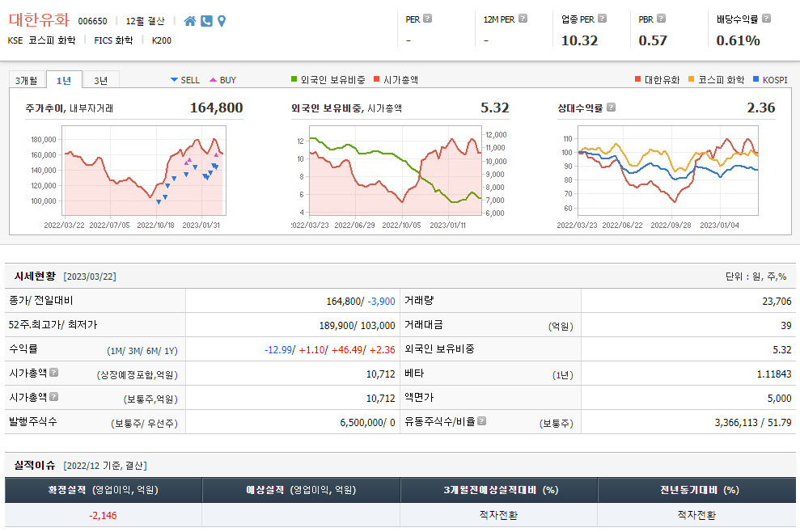The image size is (800, 532).
Task: Click the 12월 결산 fiscal label
Action: coord(146,21)
